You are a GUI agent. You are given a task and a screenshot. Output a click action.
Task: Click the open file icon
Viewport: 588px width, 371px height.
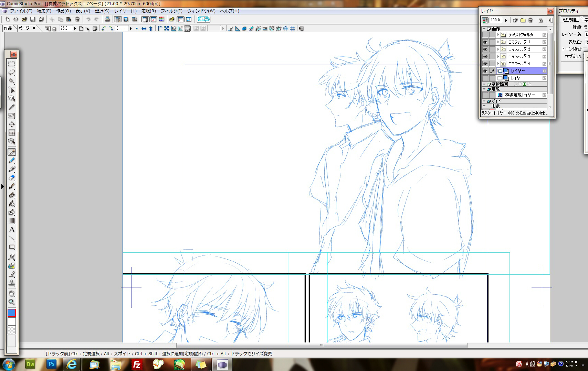point(24,19)
